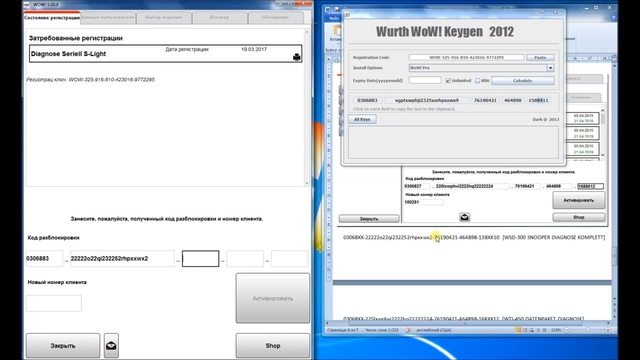The height and width of the screenshot is (360, 640).
Task: Click the focused third unlock code field
Action: [x=200, y=259]
